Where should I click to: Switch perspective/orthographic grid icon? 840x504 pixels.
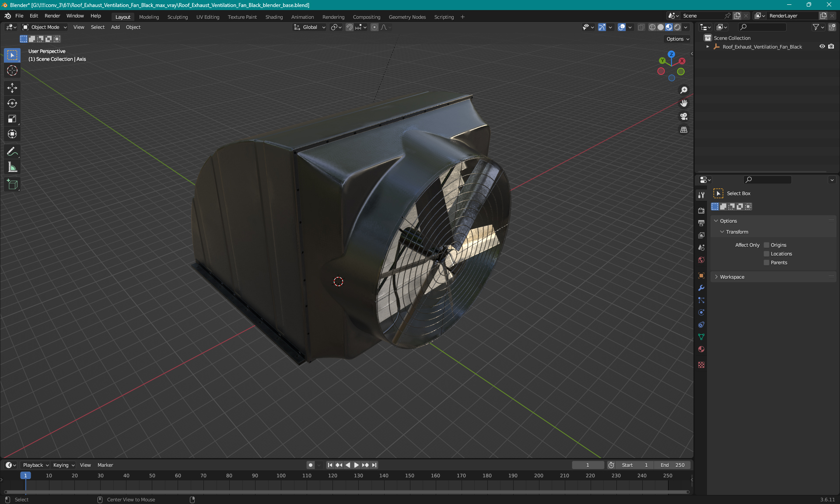684,130
